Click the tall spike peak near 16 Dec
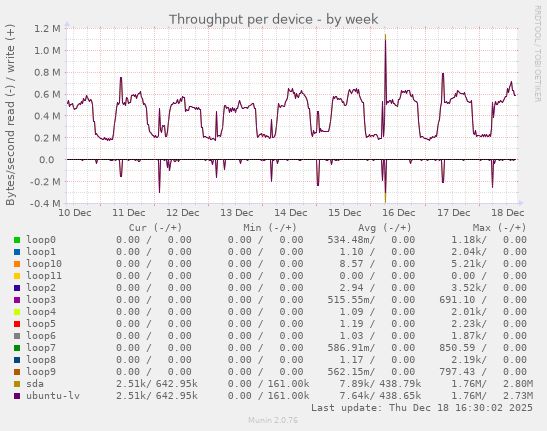The width and height of the screenshot is (547, 431). [385, 35]
